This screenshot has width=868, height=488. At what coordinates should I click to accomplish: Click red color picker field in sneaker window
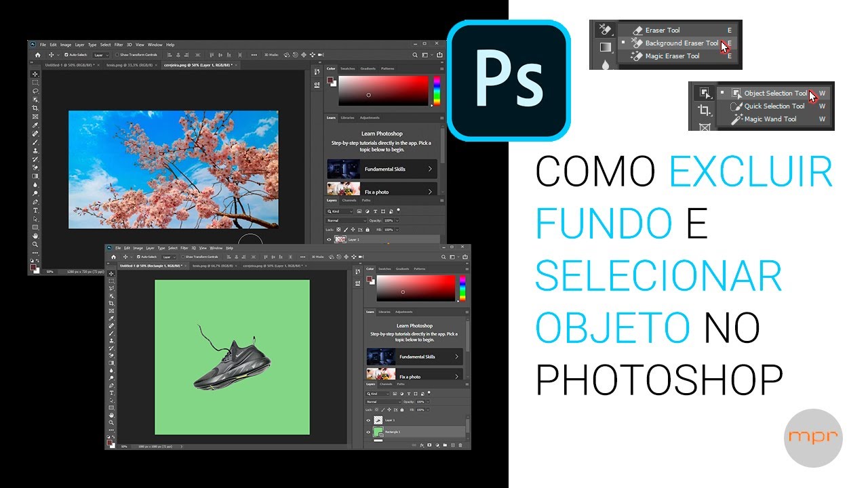416,288
